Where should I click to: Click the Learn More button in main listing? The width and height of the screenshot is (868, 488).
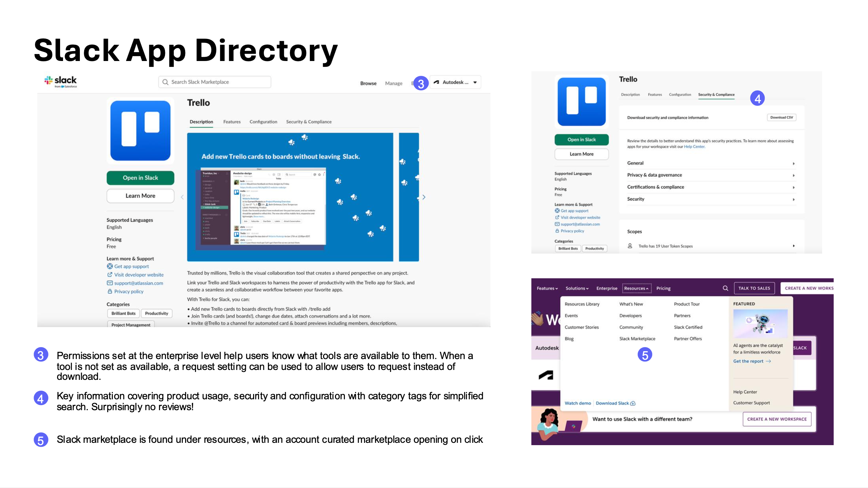pos(141,196)
